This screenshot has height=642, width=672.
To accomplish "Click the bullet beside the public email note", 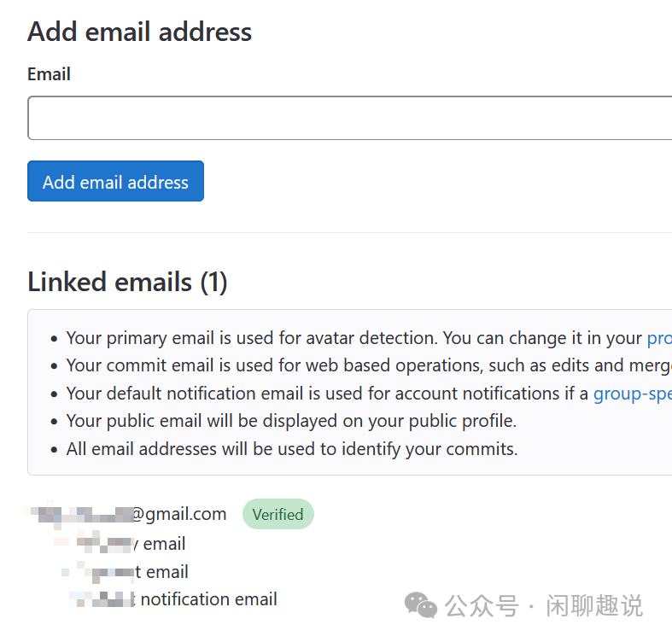I will [55, 422].
